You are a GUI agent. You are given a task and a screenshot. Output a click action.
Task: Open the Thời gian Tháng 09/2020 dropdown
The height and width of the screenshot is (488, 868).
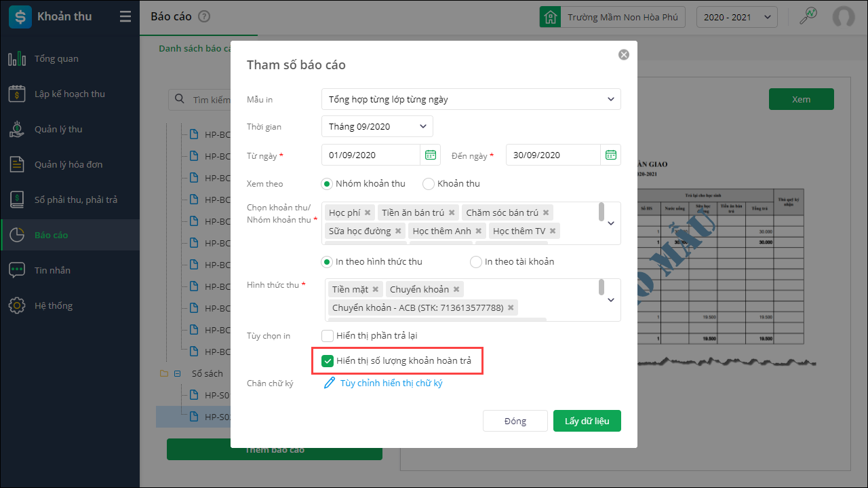click(x=377, y=126)
